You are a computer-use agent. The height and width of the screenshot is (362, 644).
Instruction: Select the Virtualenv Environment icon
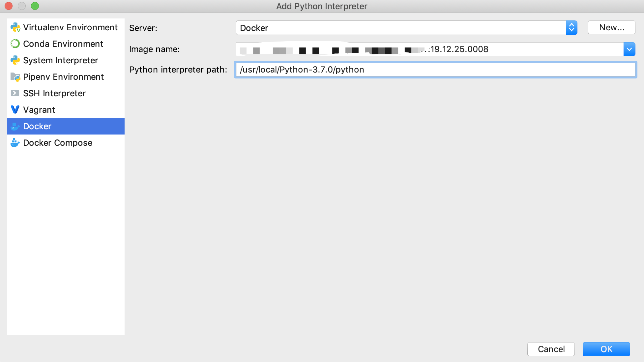point(15,27)
